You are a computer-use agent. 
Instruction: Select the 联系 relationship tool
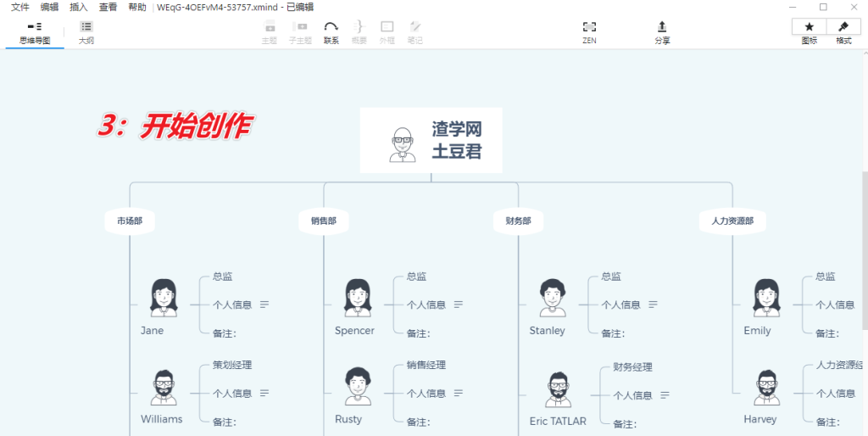[x=331, y=33]
